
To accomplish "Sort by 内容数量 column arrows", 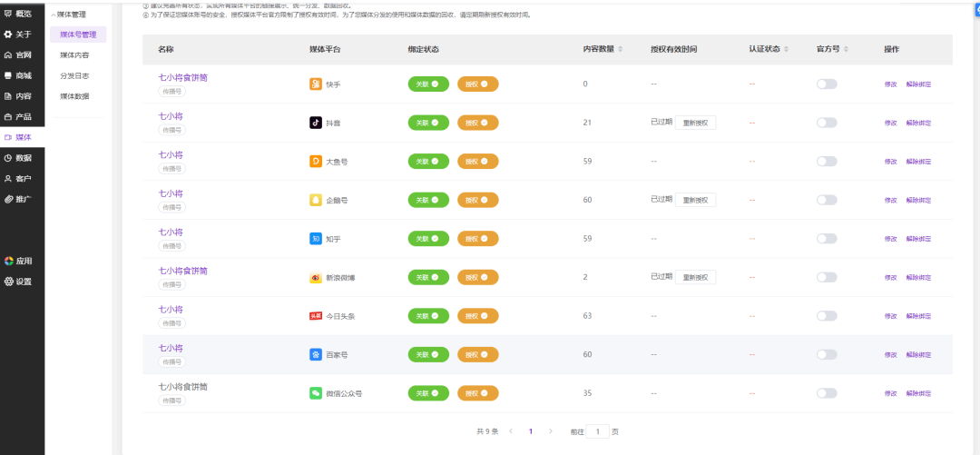I will click(620, 49).
